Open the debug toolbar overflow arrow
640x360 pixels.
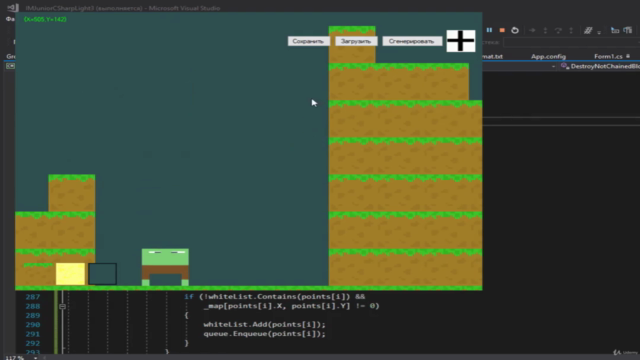(x=599, y=32)
